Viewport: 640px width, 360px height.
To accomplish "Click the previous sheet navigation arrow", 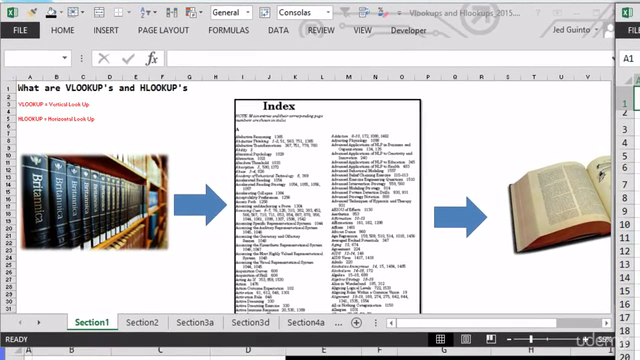I will (x=20, y=322).
